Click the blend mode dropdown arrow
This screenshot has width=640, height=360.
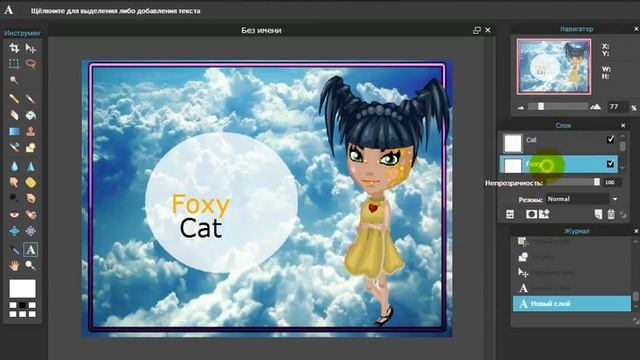coord(615,199)
